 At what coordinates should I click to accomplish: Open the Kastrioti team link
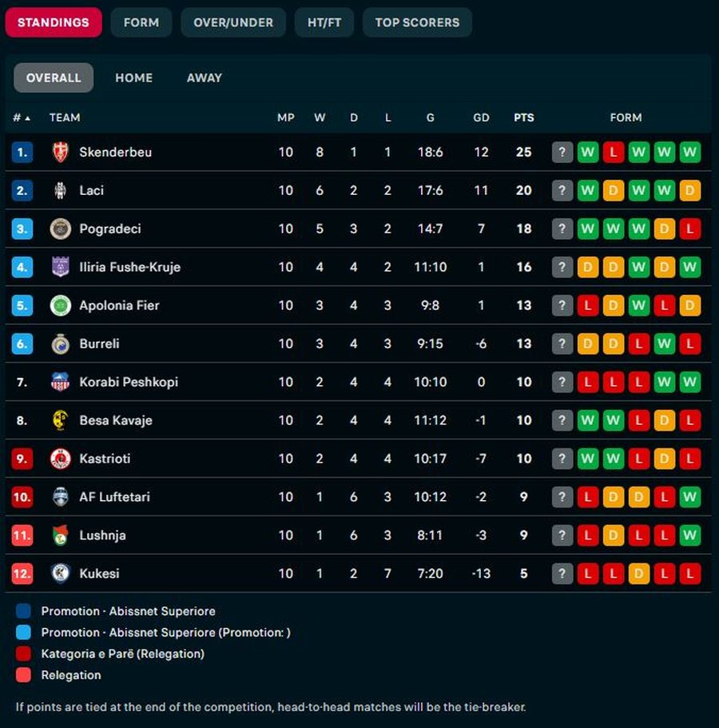click(104, 459)
